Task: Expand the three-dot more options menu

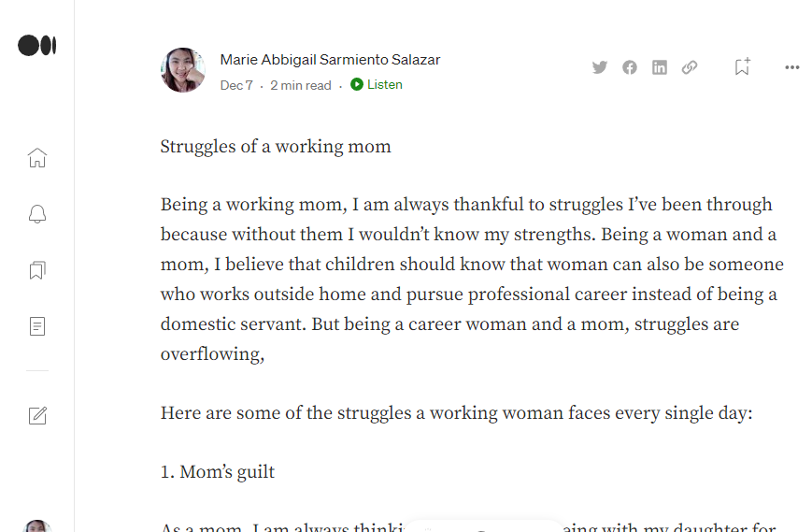Action: point(792,67)
